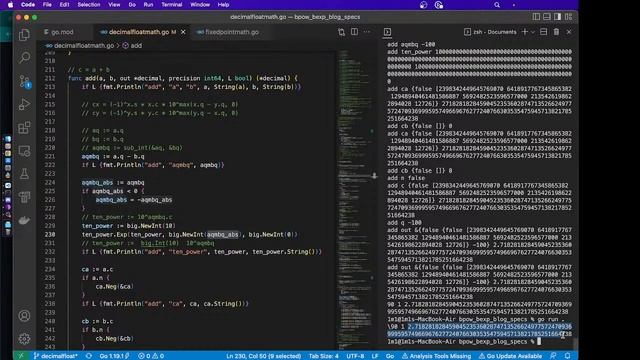Image resolution: width=640 pixels, height=360 pixels.
Task: Synchronize changes icon in status bar
Action: pos(89,356)
